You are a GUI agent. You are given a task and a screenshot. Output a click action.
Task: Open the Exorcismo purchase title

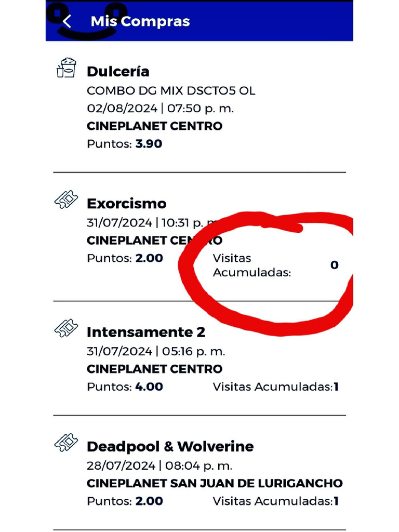[x=126, y=203]
